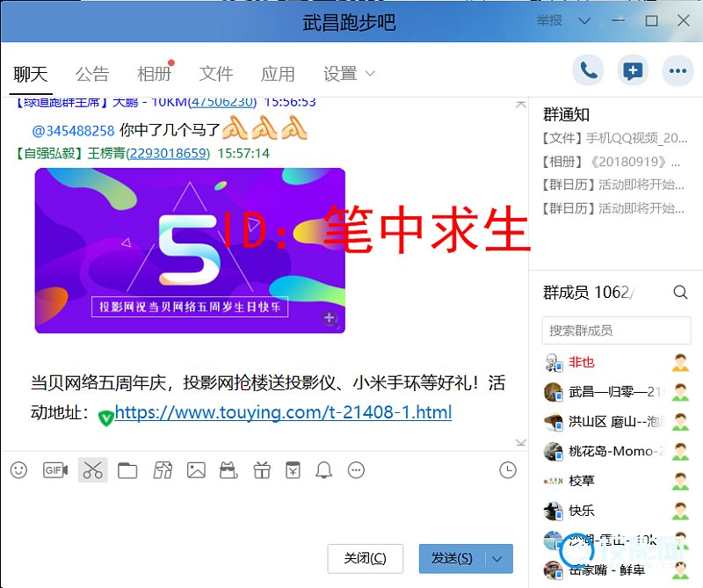Open the 文件 tab
Viewport: 703px width, 588px height.
coord(216,74)
